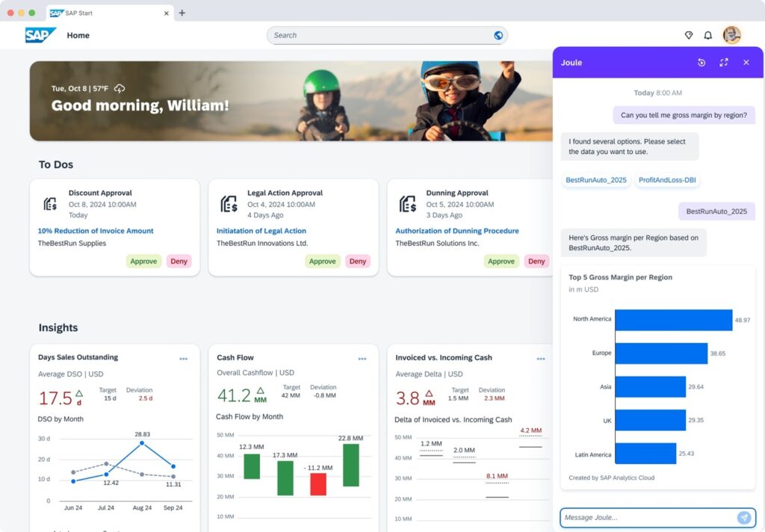Viewport: 765px width, 532px height.
Task: Click the red -11.2 MM cash flow bar
Action: tap(318, 484)
